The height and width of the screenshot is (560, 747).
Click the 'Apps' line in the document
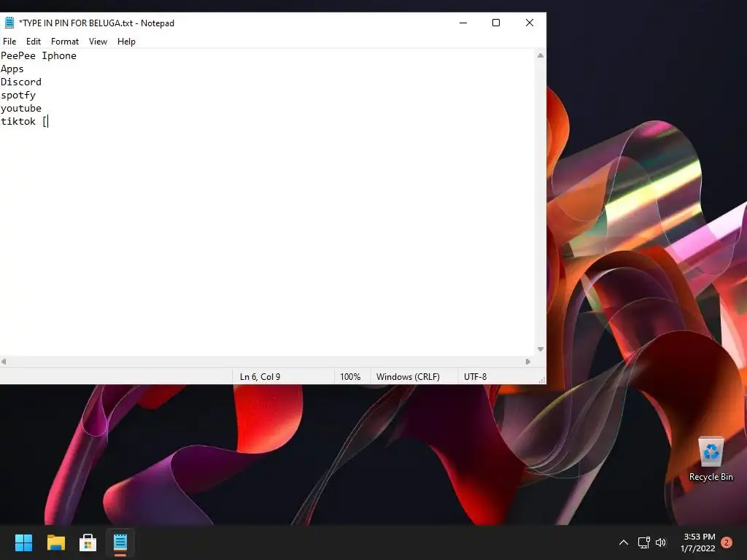point(12,69)
